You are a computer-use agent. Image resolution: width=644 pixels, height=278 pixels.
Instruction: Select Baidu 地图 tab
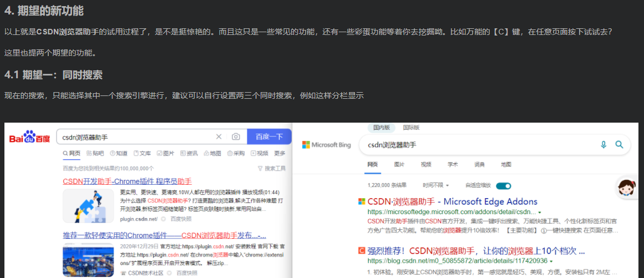point(212,153)
